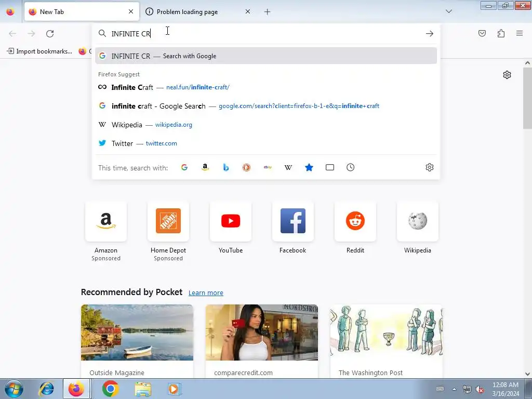The image size is (532, 399).
Task: Reload the current page
Action: [50, 34]
